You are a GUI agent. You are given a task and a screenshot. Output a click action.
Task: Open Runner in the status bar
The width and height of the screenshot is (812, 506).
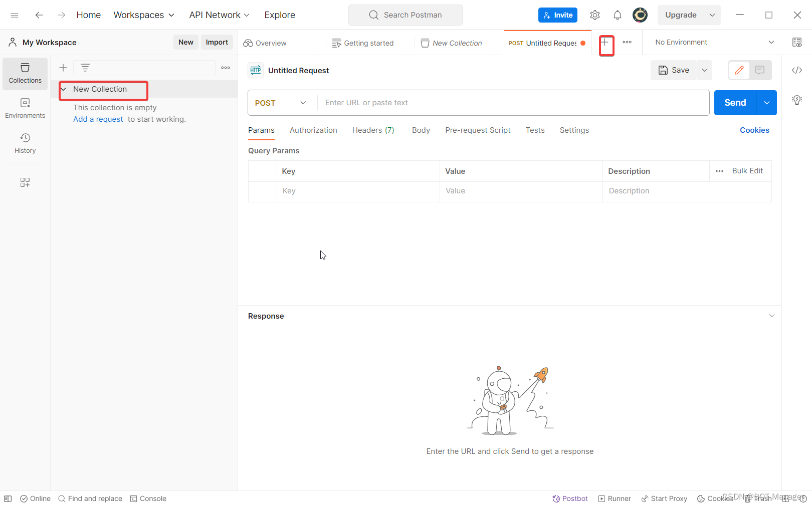pos(615,498)
